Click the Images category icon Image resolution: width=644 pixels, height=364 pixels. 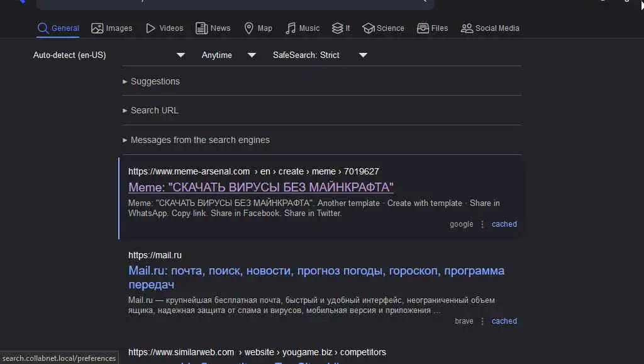97,28
